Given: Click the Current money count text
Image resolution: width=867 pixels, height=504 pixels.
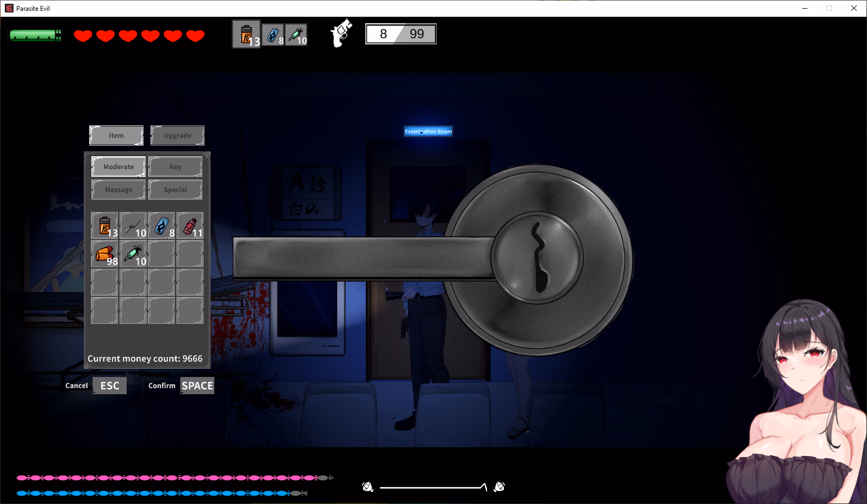Looking at the screenshot, I should coord(145,359).
